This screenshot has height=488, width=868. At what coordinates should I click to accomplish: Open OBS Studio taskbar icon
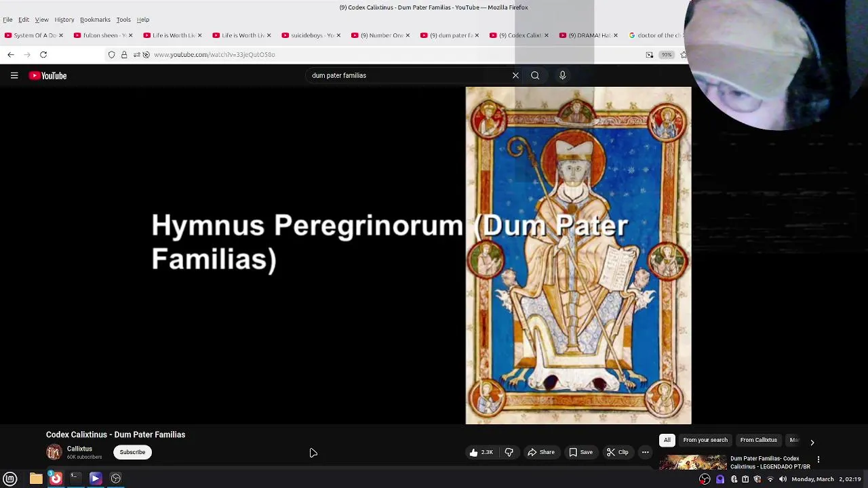click(116, 479)
